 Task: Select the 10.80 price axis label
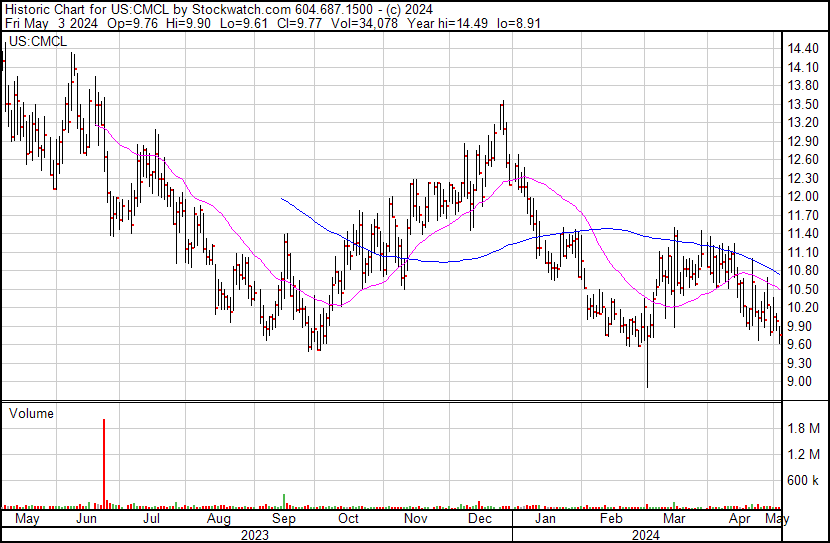tap(803, 270)
